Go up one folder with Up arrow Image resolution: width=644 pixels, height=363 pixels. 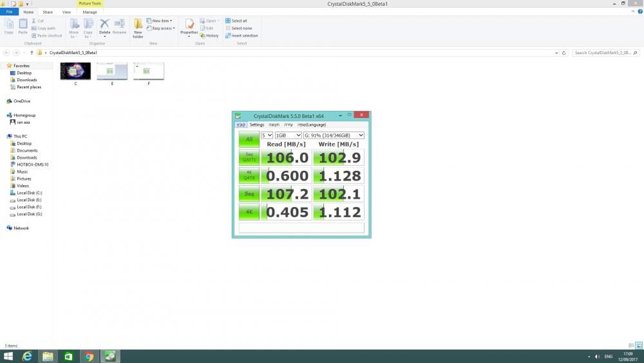coord(32,53)
